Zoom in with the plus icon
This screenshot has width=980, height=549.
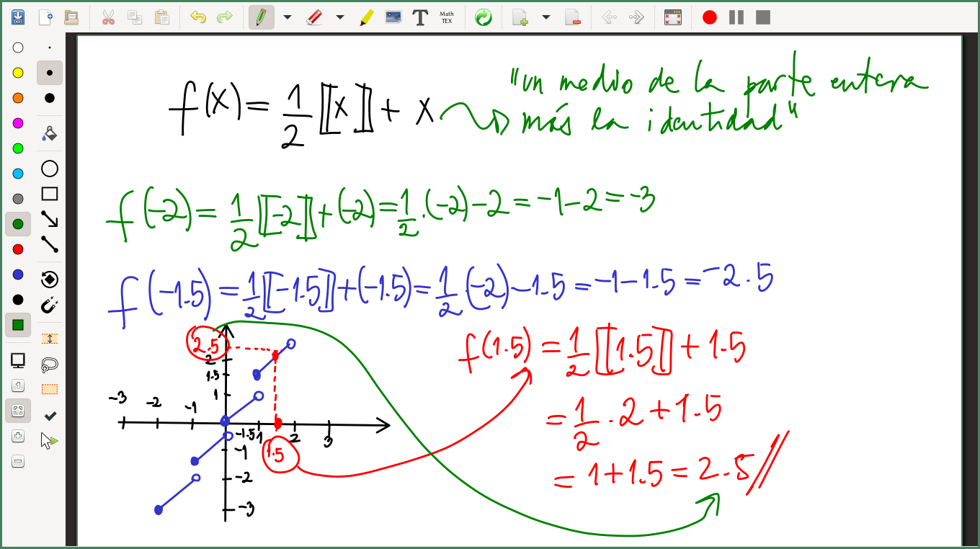pos(18,436)
